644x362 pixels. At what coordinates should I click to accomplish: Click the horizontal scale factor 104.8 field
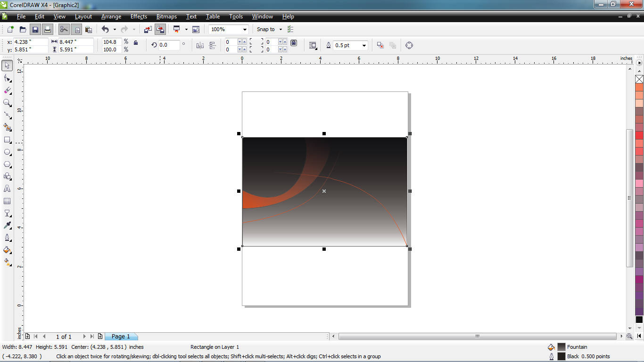pos(112,42)
